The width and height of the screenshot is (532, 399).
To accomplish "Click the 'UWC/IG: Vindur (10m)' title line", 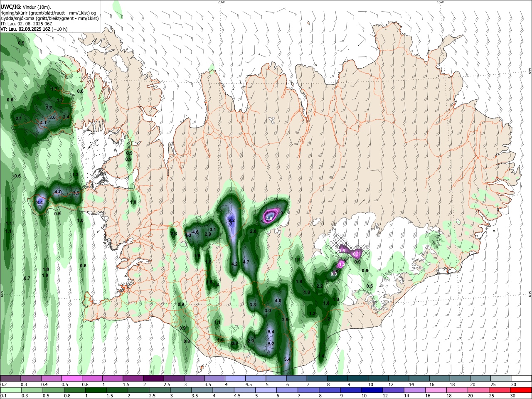I will pos(25,7).
